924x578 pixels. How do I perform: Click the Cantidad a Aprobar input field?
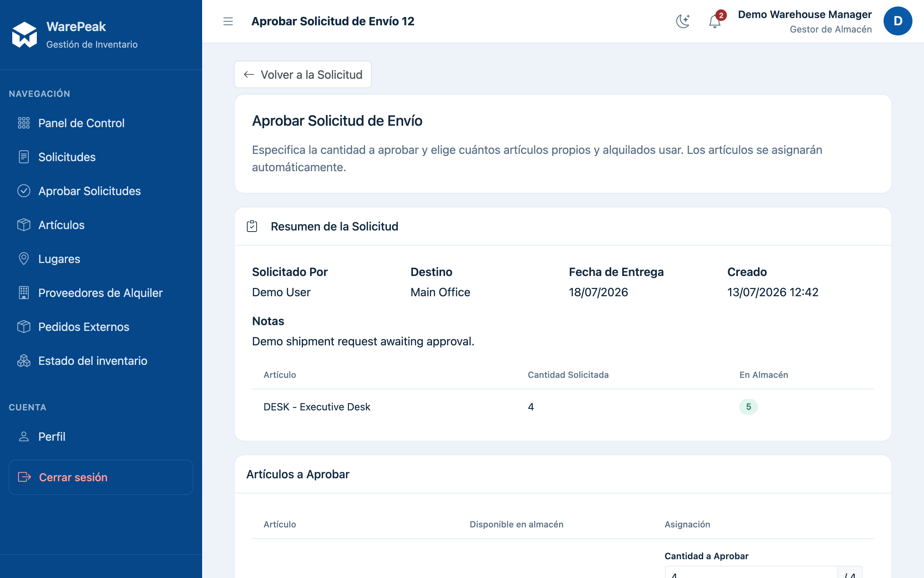(751, 572)
